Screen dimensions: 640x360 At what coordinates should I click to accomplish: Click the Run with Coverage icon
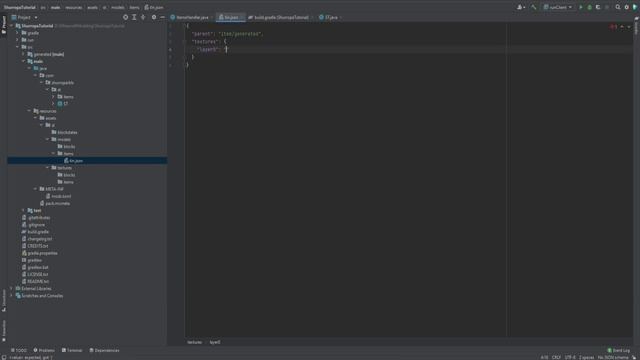click(x=598, y=7)
